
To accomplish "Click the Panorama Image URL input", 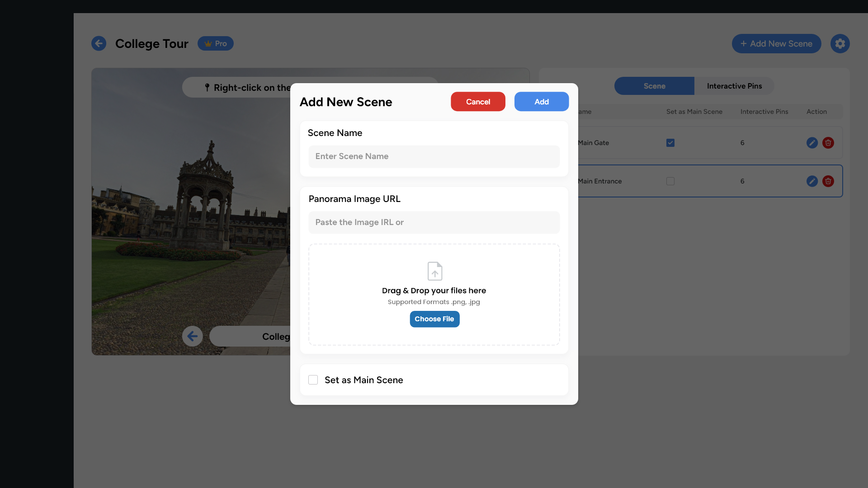I will pos(434,222).
